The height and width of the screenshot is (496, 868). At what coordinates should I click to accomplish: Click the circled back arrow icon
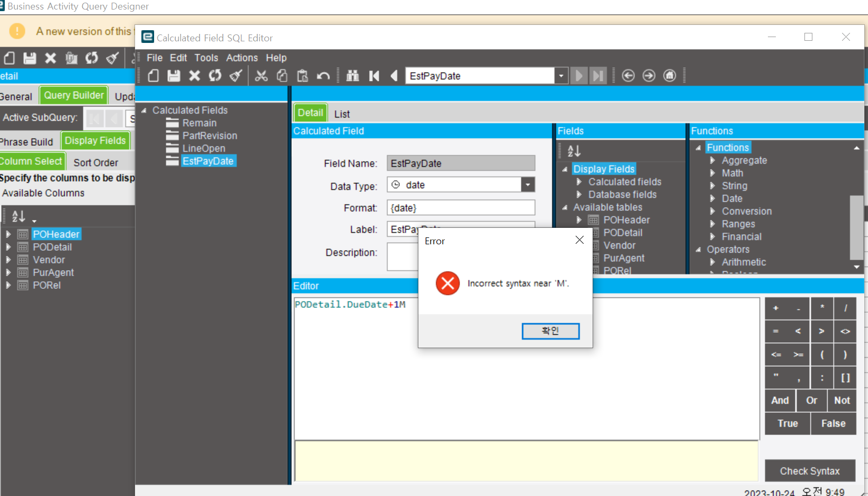pos(628,76)
